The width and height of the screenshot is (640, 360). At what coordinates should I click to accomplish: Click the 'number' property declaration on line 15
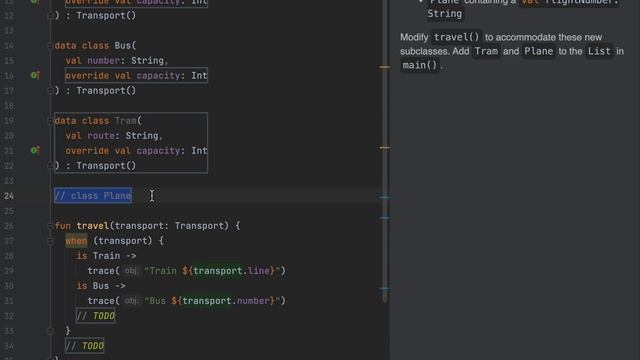pyautogui.click(x=104, y=60)
